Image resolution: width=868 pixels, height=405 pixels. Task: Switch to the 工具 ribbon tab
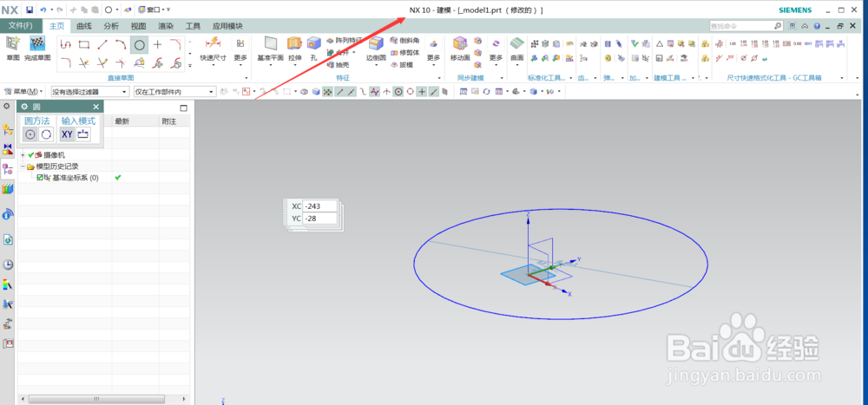[194, 26]
